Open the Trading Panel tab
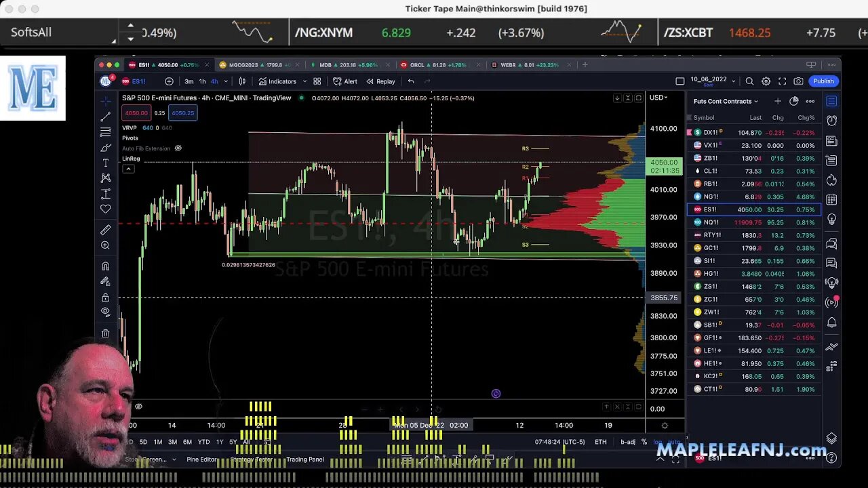The height and width of the screenshot is (488, 868). point(305,460)
